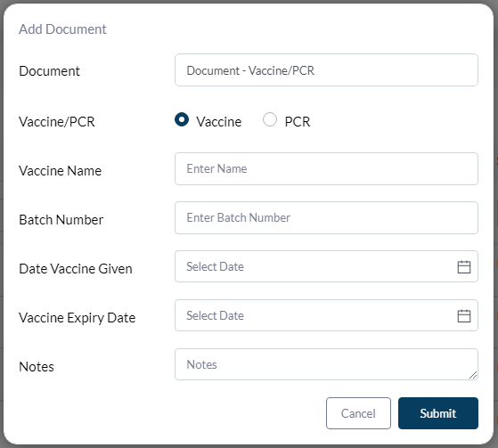Image resolution: width=498 pixels, height=448 pixels.
Task: Click the PCR radio label text
Action: 298,122
